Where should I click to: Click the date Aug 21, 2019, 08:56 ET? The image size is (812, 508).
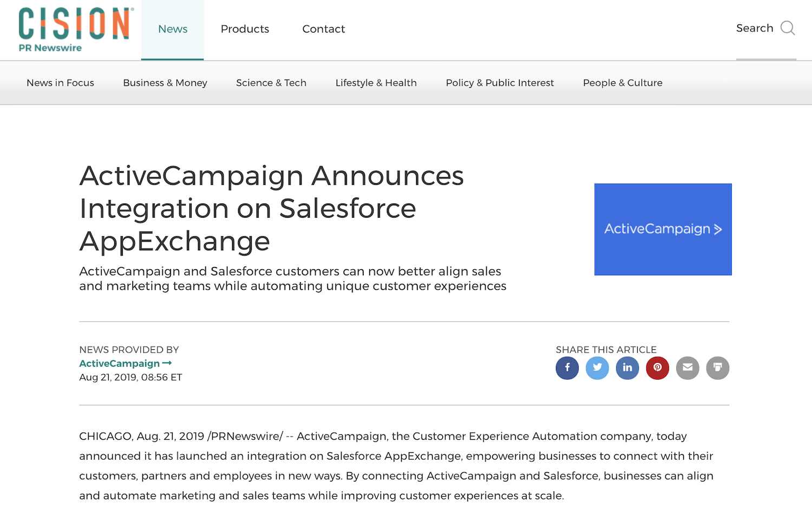pos(130,377)
